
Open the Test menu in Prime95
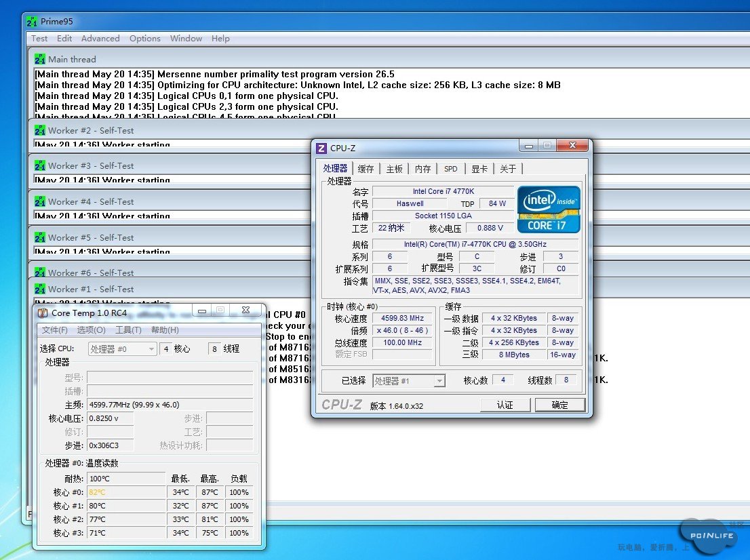click(x=39, y=39)
